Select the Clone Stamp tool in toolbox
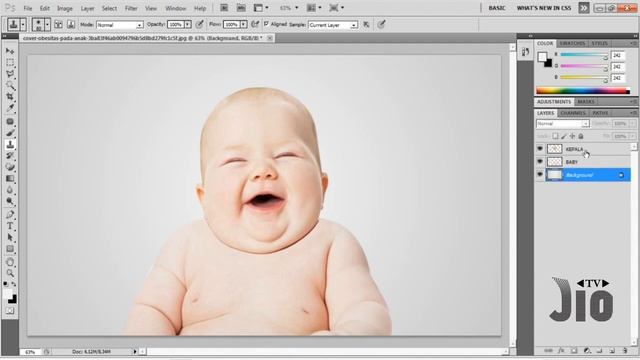 pyautogui.click(x=10, y=144)
